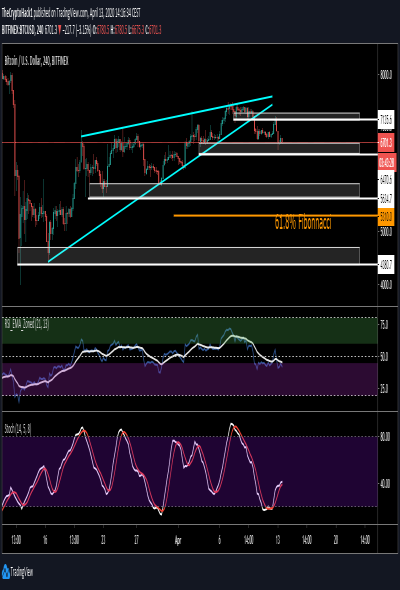Click the orange Fibonacci price tag
Image resolution: width=400 pixels, height=590 pixels.
386,217
